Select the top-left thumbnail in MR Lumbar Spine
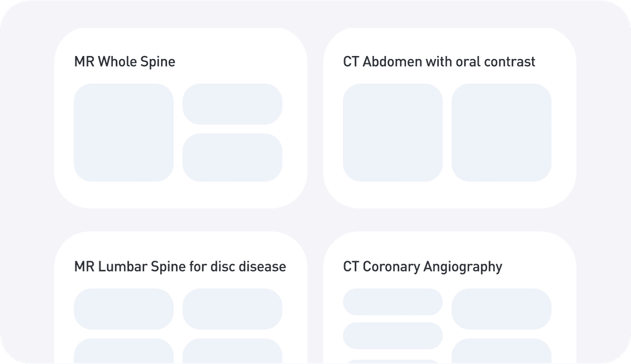The image size is (631, 364). (x=124, y=308)
